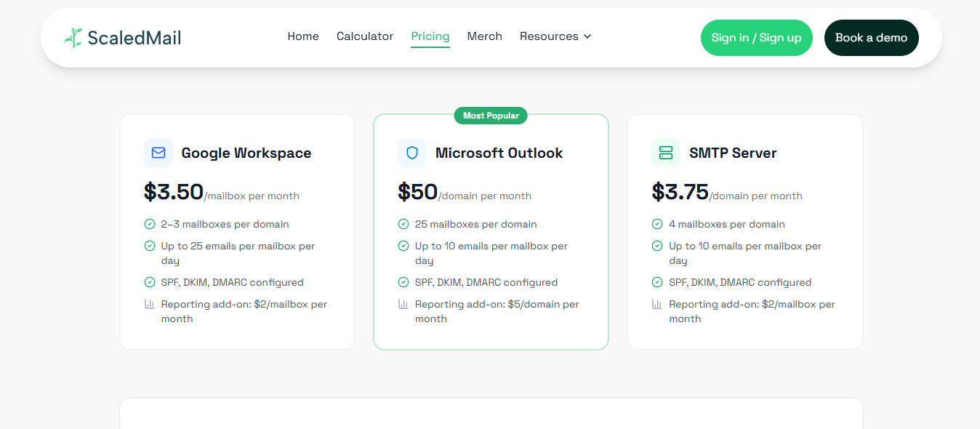Open the Merch page
This screenshot has width=980, height=429.
[485, 36]
